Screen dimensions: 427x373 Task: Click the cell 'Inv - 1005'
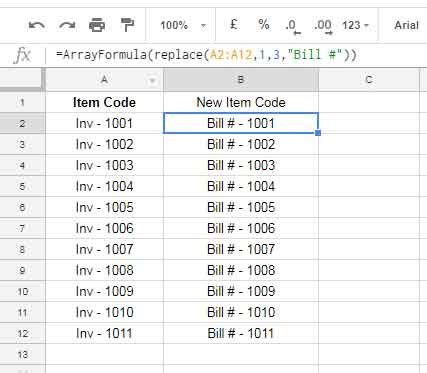point(104,207)
